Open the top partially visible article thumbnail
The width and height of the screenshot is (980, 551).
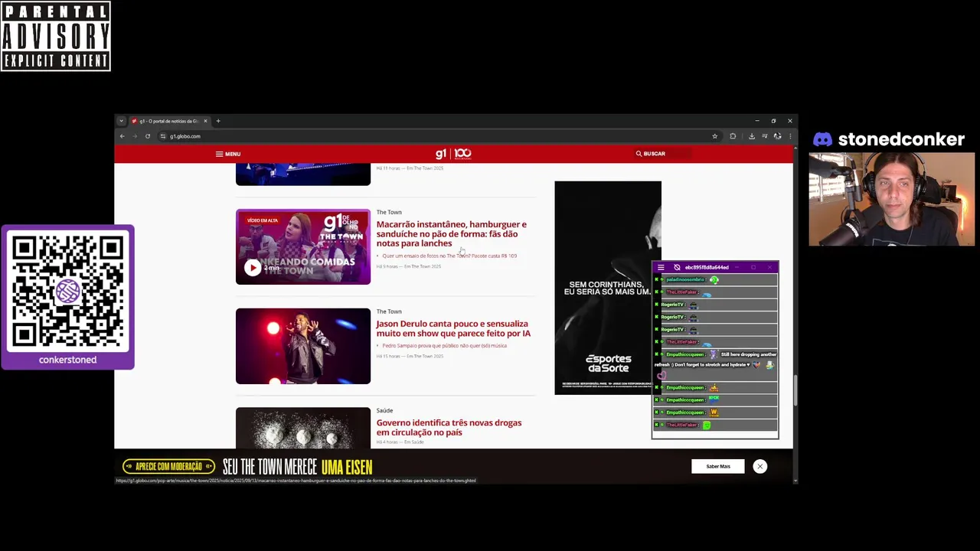click(x=303, y=174)
